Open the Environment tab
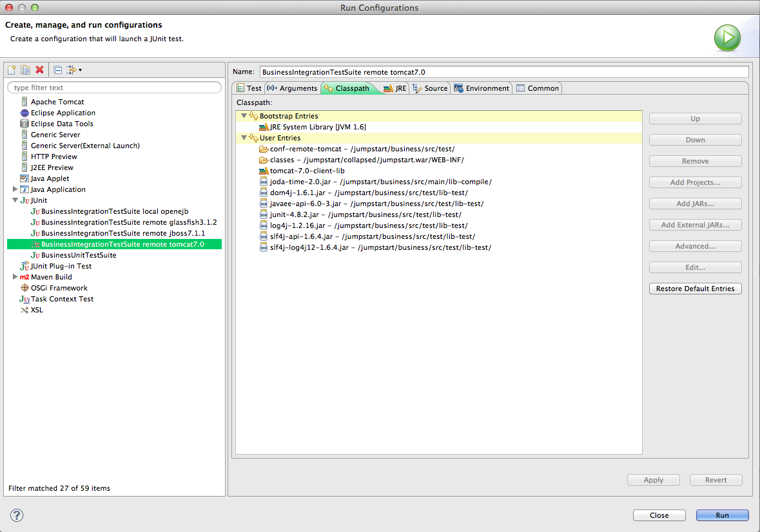760x532 pixels. [482, 88]
